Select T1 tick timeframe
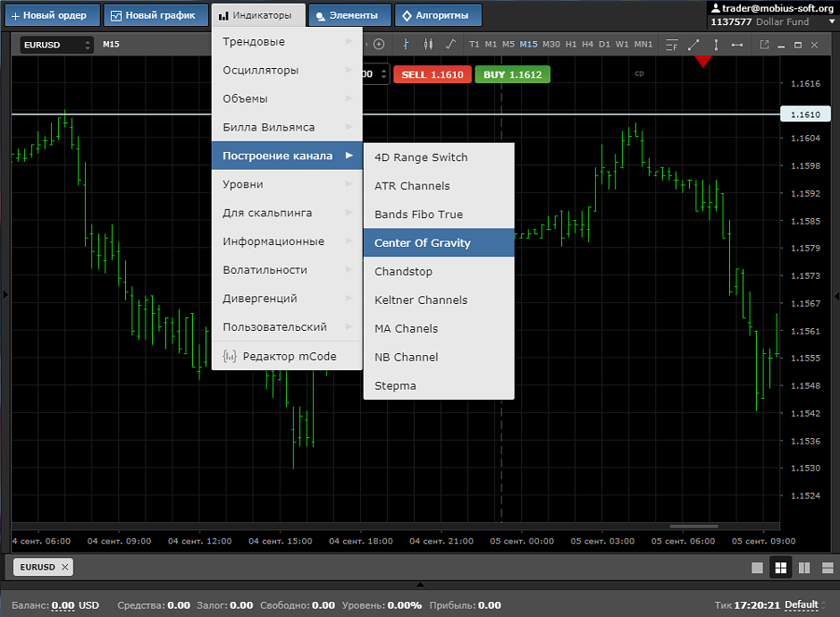 coord(475,45)
